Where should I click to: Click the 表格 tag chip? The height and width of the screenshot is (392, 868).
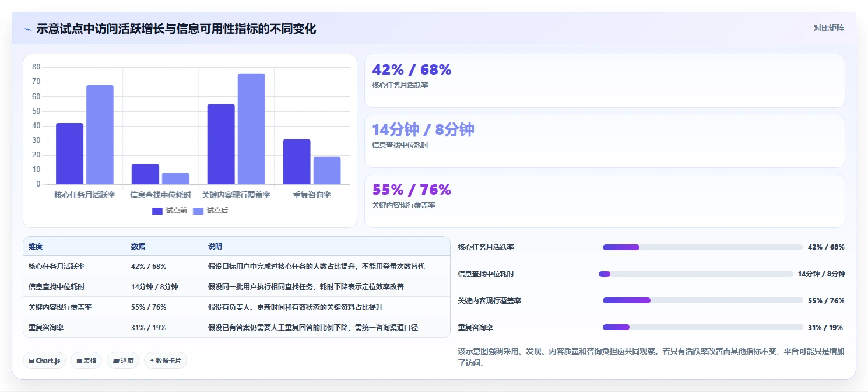86,360
